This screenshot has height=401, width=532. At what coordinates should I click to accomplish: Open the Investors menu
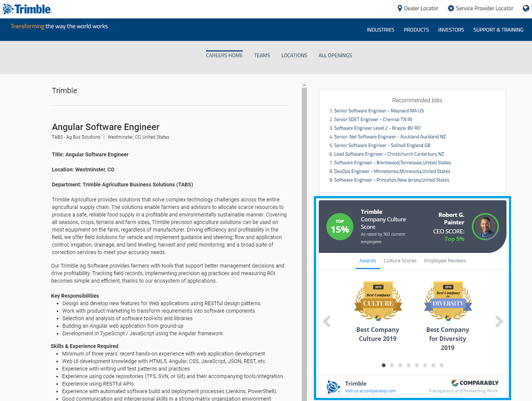[451, 30]
